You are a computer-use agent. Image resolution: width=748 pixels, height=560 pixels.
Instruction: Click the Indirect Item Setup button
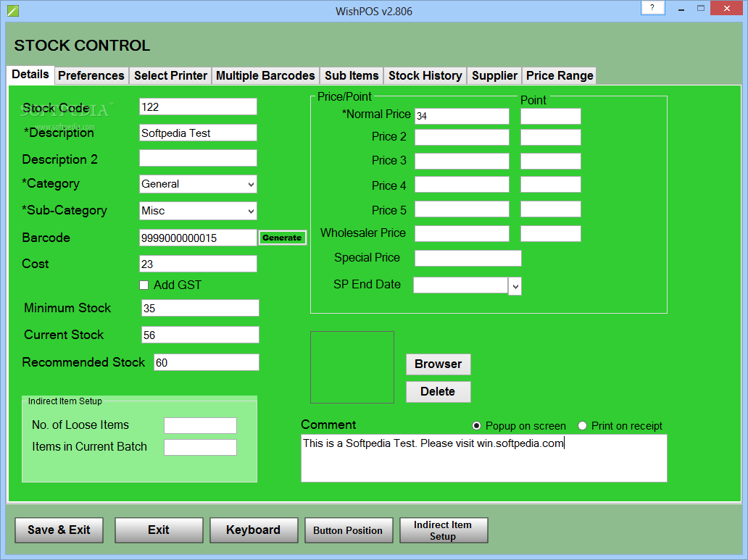[x=443, y=530]
